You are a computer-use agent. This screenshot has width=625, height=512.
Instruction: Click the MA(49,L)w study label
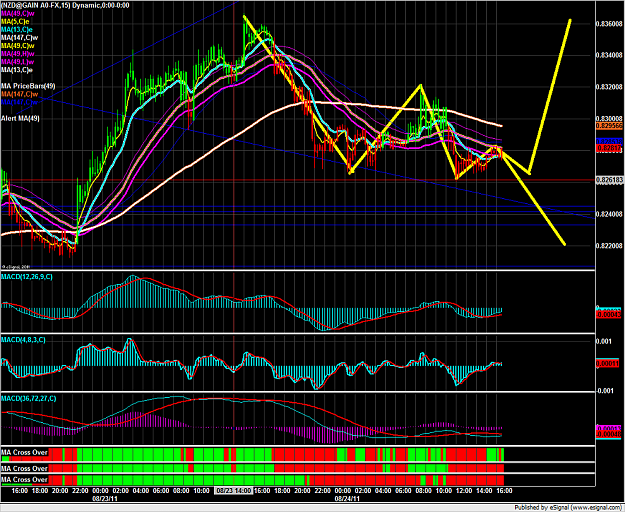[x=17, y=61]
